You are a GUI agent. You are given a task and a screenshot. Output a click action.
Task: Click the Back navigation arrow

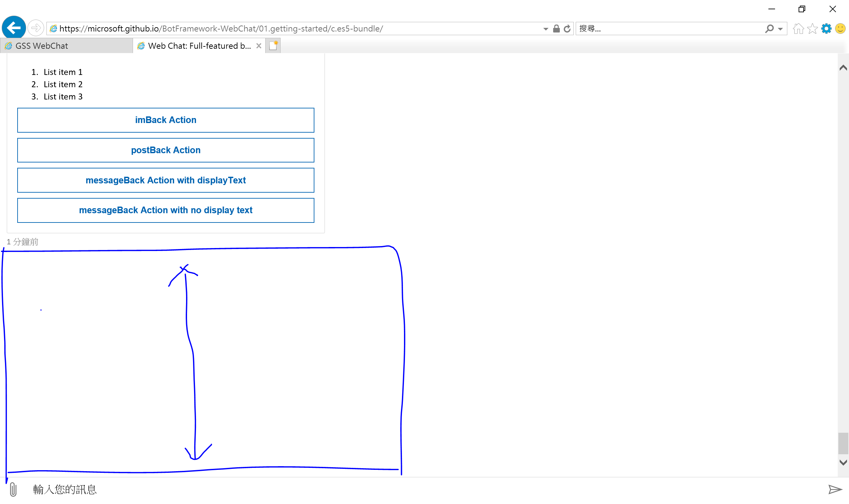[x=13, y=28]
